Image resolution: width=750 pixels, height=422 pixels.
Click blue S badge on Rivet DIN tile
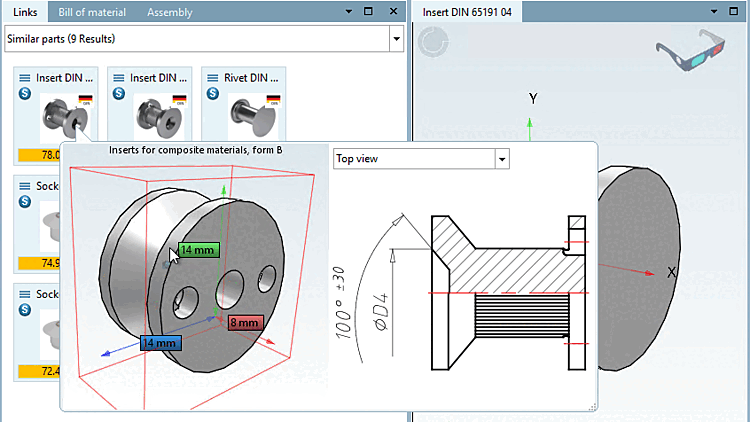tap(212, 94)
